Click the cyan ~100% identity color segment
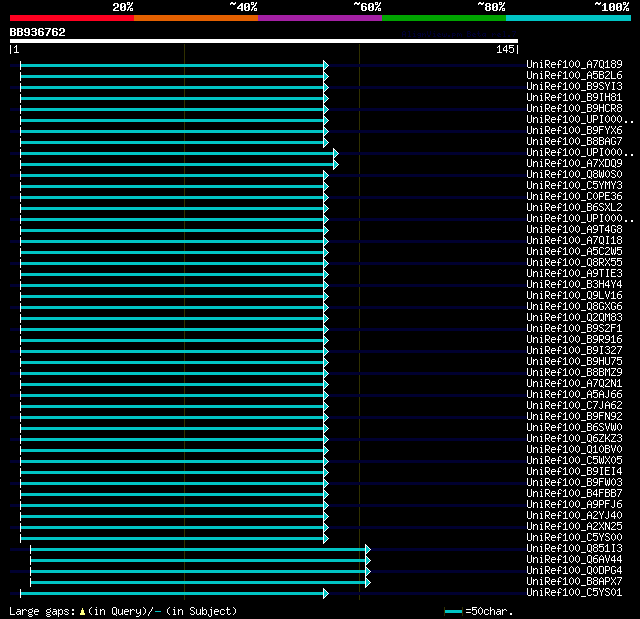This screenshot has width=640, height=619. click(x=568, y=18)
